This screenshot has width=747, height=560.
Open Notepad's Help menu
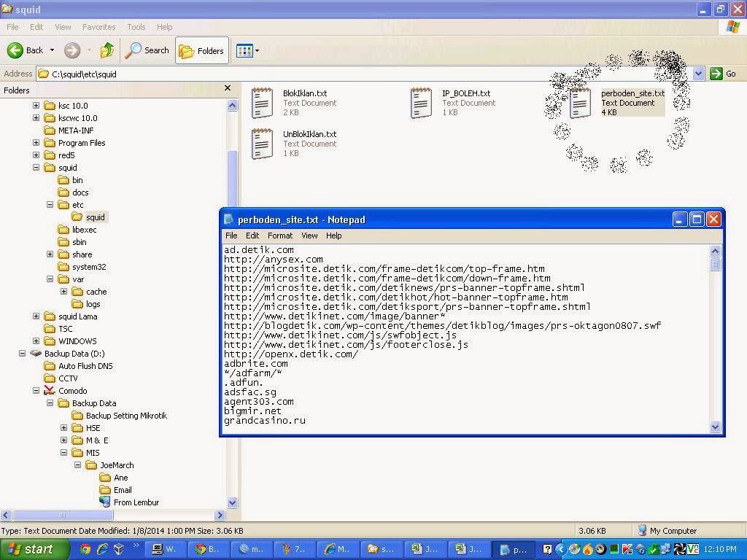tap(333, 236)
